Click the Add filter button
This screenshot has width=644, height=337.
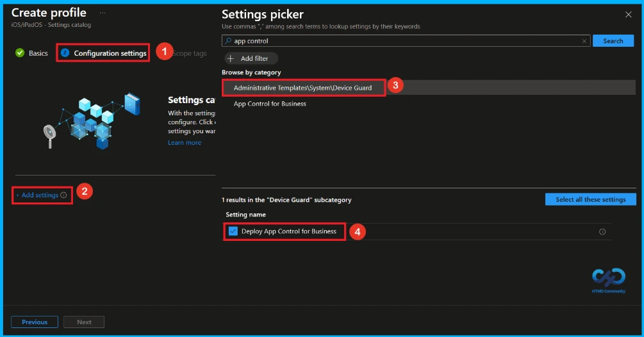point(251,58)
